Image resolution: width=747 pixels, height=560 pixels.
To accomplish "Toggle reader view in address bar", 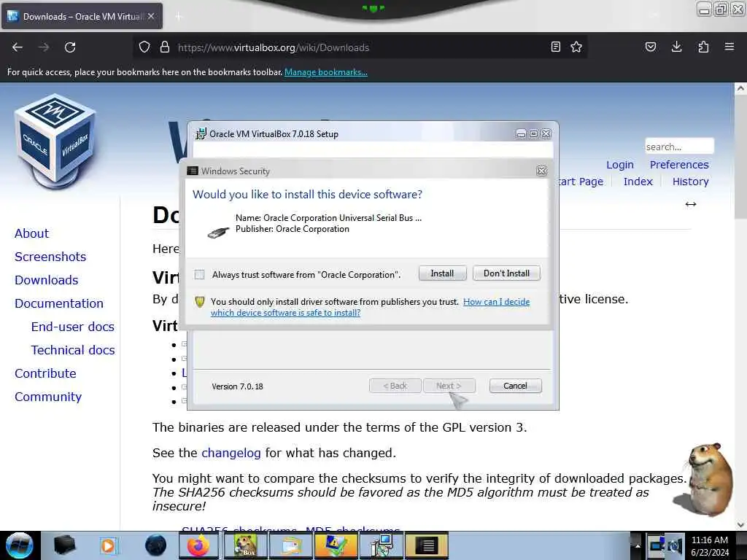I will [x=555, y=47].
